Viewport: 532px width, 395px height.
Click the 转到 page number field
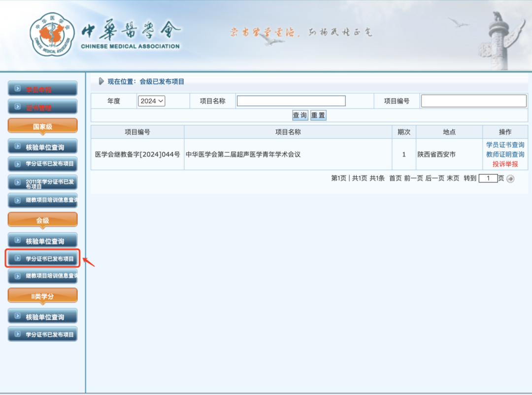click(x=488, y=179)
